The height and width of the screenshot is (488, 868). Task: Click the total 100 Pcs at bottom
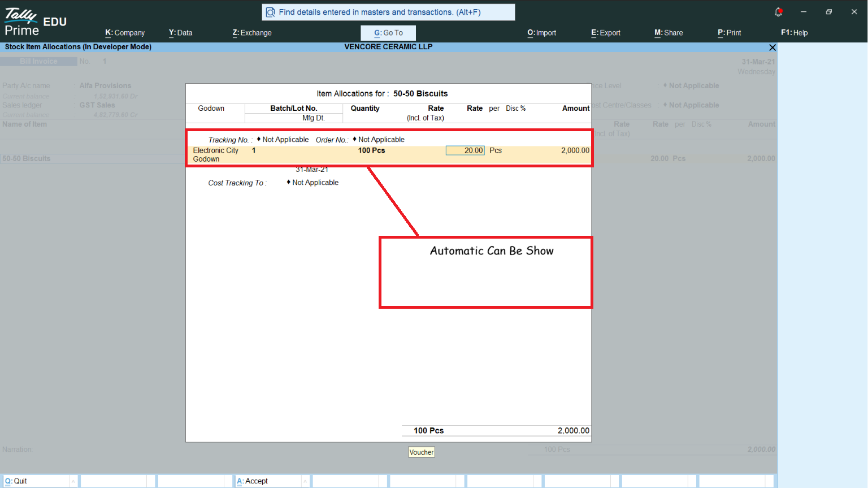(429, 431)
